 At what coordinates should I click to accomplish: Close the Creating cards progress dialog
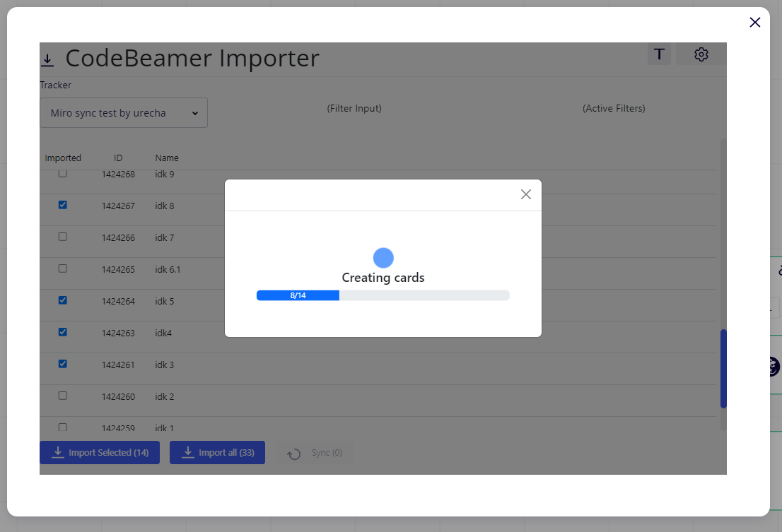point(525,194)
